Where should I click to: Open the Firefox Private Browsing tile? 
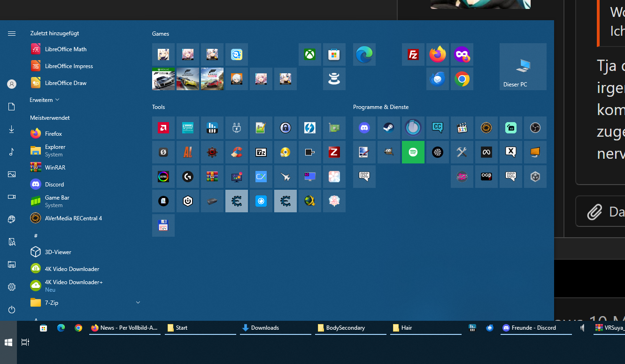[x=462, y=54]
